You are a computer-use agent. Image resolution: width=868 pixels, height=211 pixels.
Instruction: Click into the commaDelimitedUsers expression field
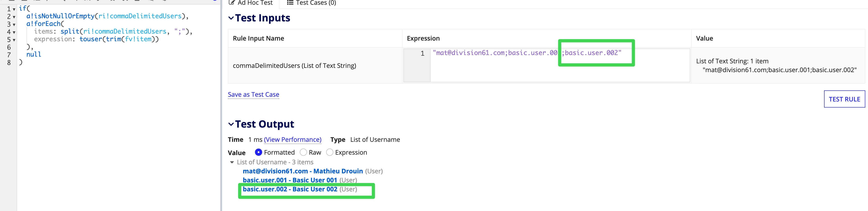(560, 65)
